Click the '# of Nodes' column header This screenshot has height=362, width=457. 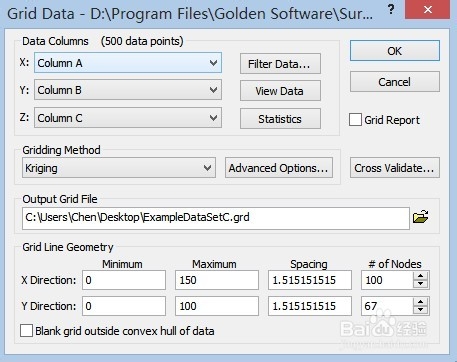(x=395, y=264)
